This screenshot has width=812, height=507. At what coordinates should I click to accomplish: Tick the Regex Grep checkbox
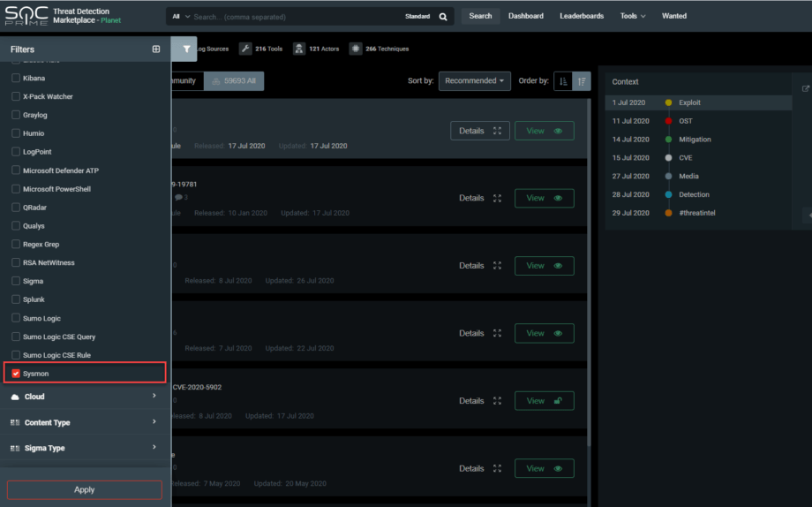[16, 244]
